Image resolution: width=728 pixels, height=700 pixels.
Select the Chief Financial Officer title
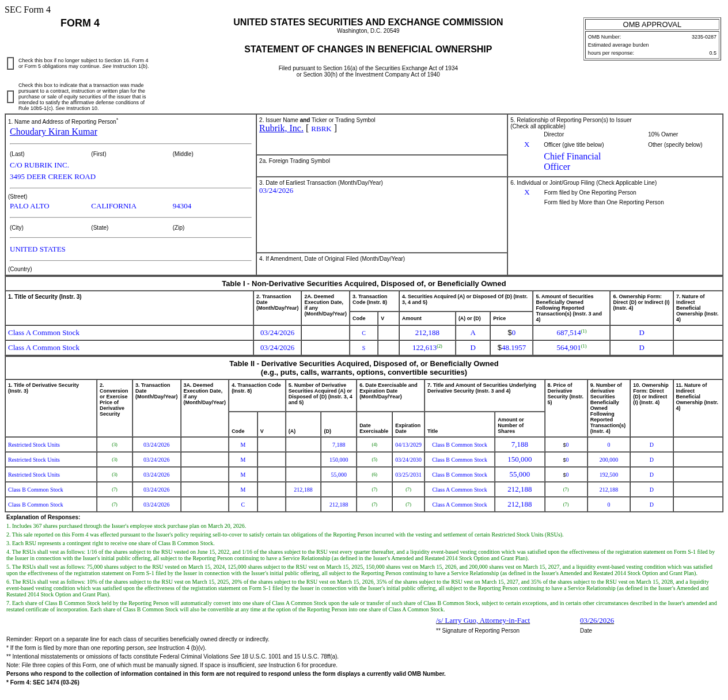pyautogui.click(x=572, y=162)
